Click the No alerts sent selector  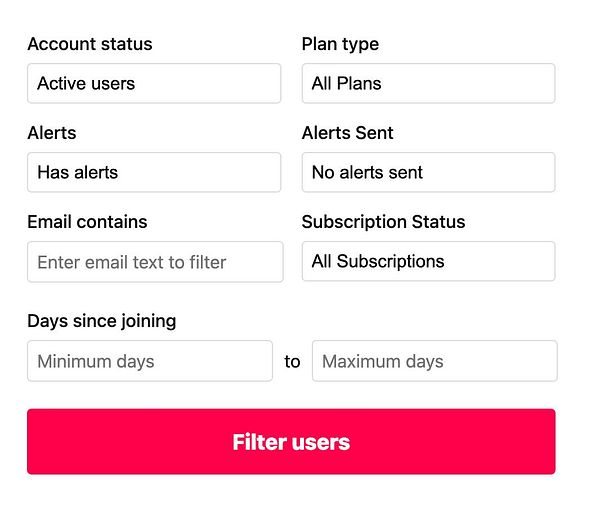click(x=428, y=172)
